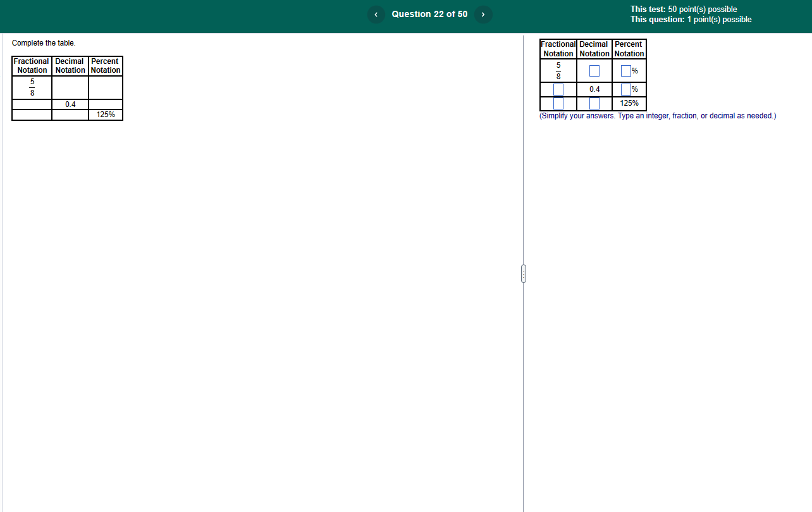Click the 'This test: 50 point(s) possible' text

tap(684, 9)
